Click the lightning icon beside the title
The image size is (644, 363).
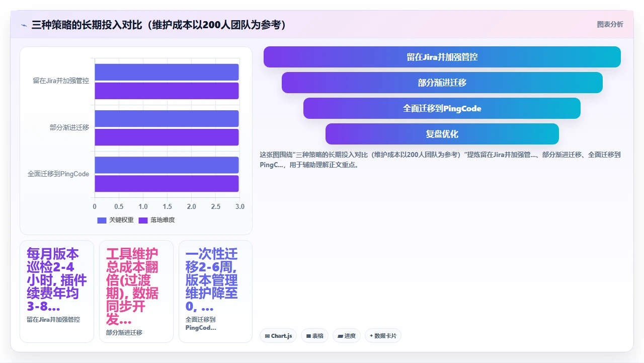(x=24, y=25)
